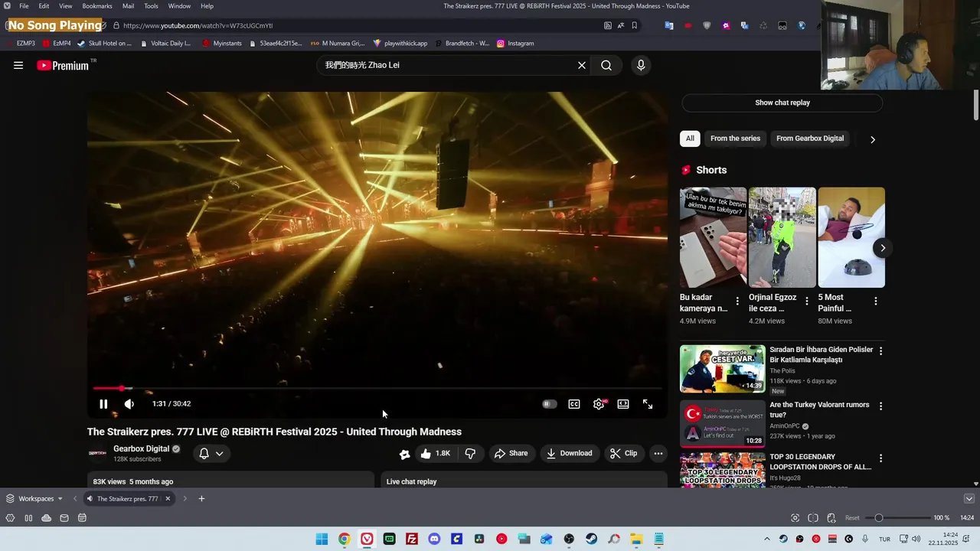Enter full screen mode

pyautogui.click(x=648, y=404)
